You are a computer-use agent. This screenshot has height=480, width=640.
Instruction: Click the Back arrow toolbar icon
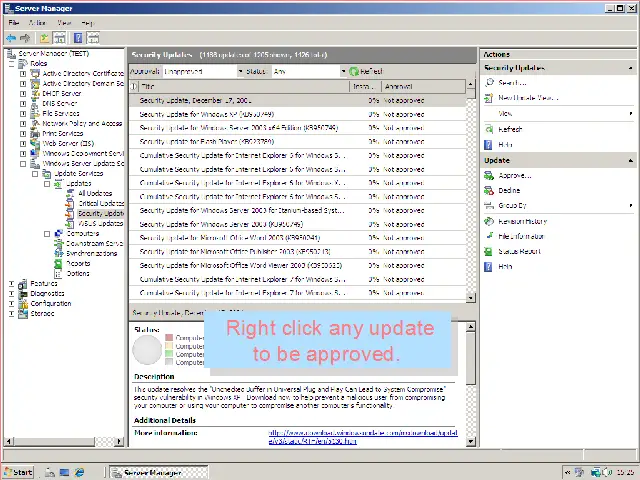tap(11, 38)
